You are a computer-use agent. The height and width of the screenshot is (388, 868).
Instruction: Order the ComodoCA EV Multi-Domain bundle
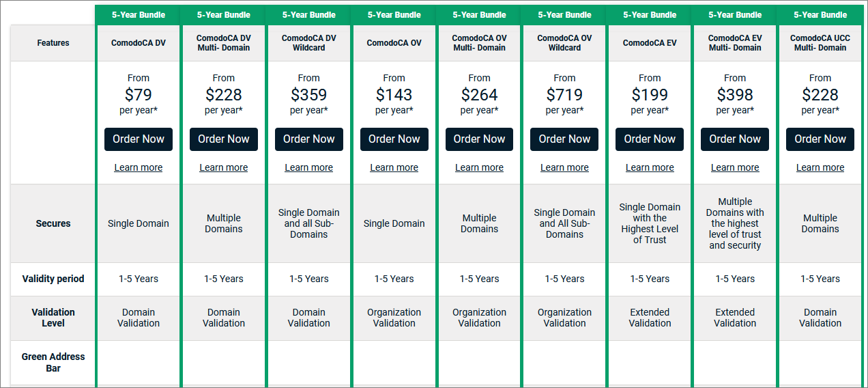(x=735, y=139)
